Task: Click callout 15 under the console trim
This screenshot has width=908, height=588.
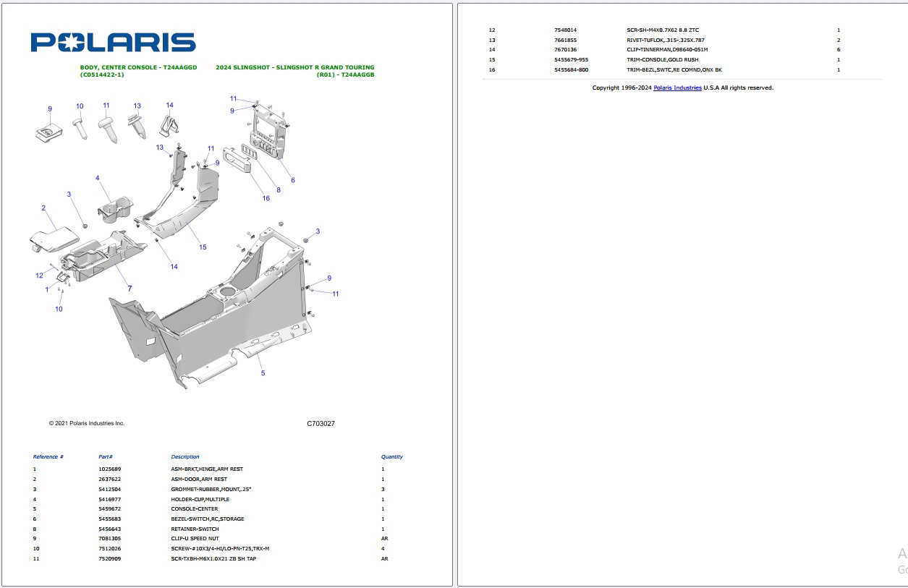Action: click(203, 247)
